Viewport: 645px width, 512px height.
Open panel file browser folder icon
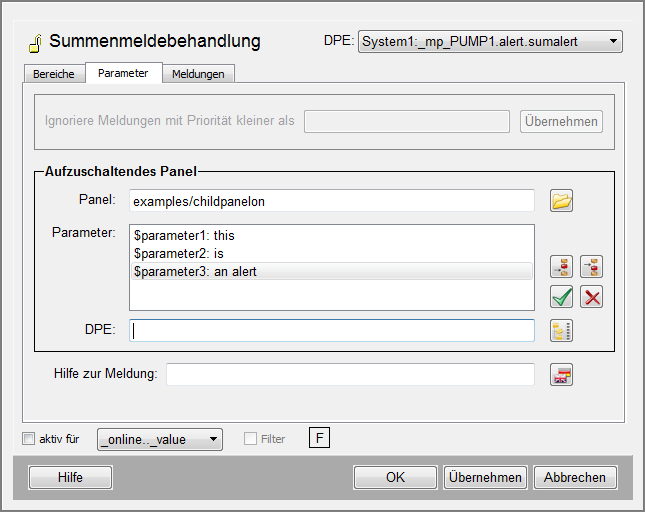pos(561,201)
